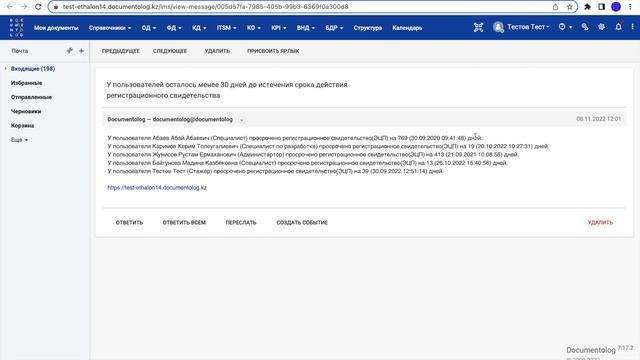Toggle the browser side panel icon

602,7
